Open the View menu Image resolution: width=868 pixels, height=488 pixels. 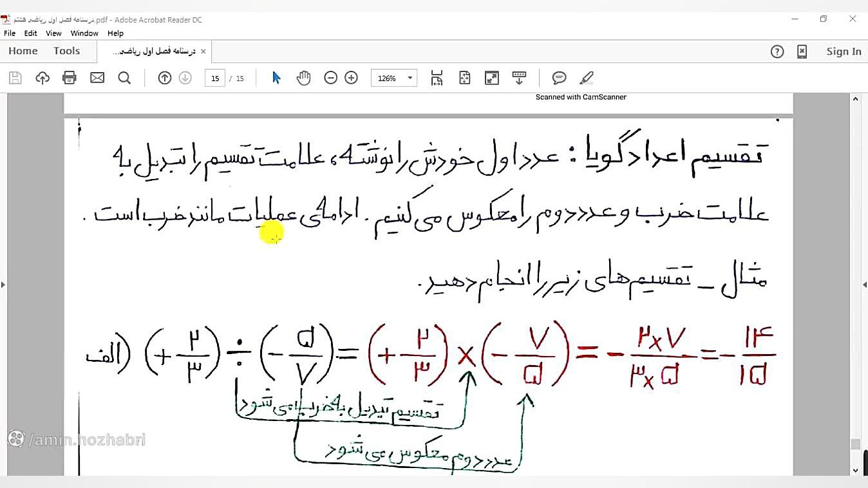coord(54,33)
